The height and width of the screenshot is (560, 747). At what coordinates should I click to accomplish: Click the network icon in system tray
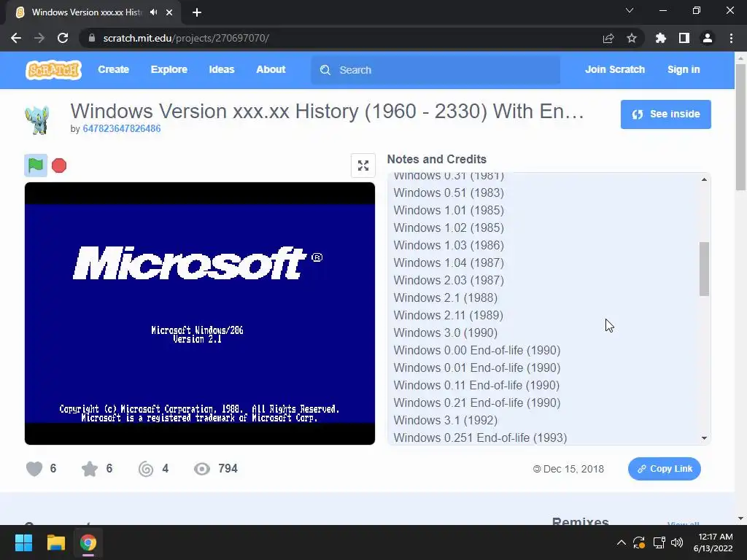tap(659, 542)
